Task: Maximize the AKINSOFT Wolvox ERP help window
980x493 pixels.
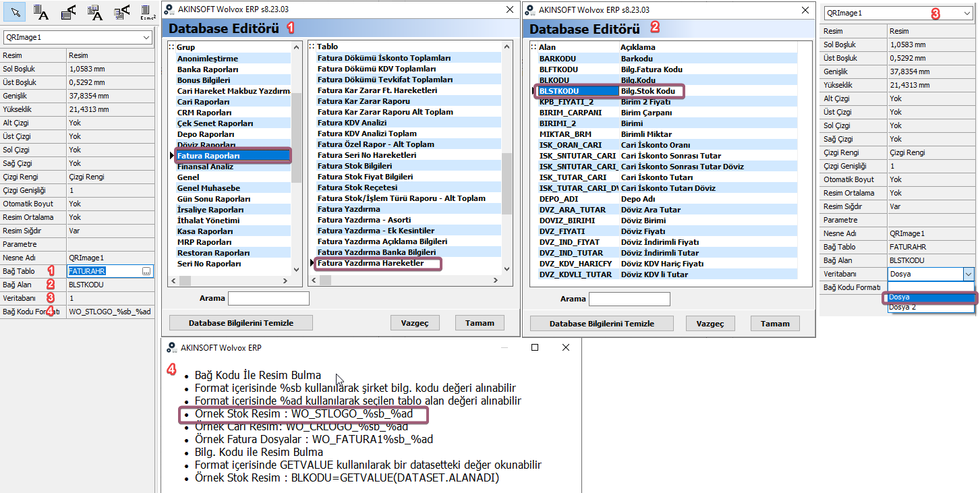Action: point(535,347)
